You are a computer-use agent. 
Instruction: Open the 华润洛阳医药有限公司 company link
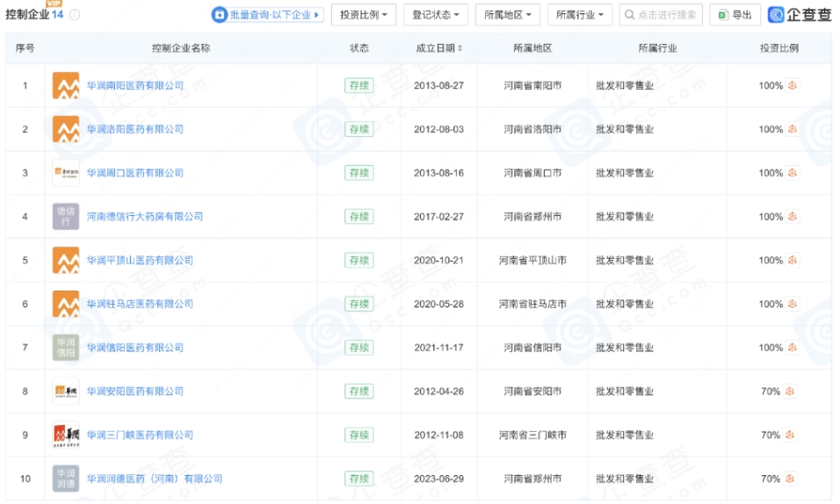(x=135, y=129)
